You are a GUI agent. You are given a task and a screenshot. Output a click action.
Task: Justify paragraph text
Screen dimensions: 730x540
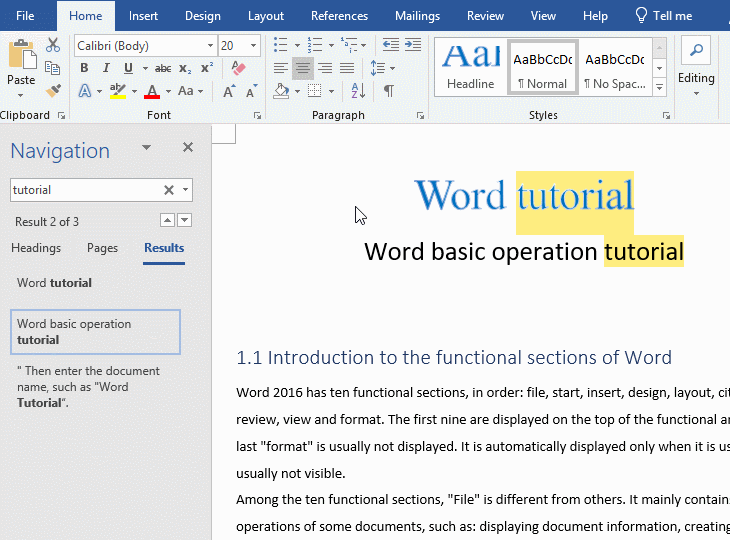(x=347, y=68)
